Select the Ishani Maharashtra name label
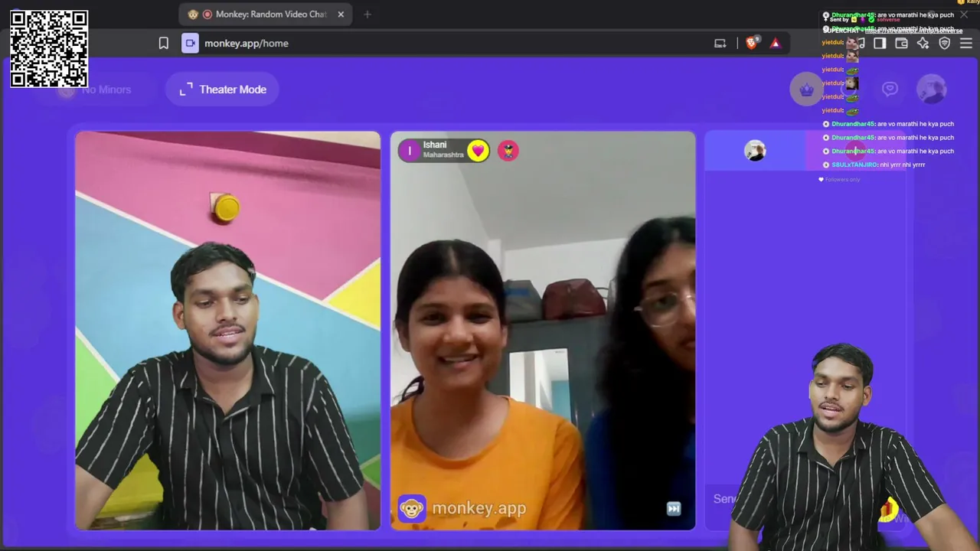Image resolution: width=980 pixels, height=551 pixels. (x=443, y=150)
